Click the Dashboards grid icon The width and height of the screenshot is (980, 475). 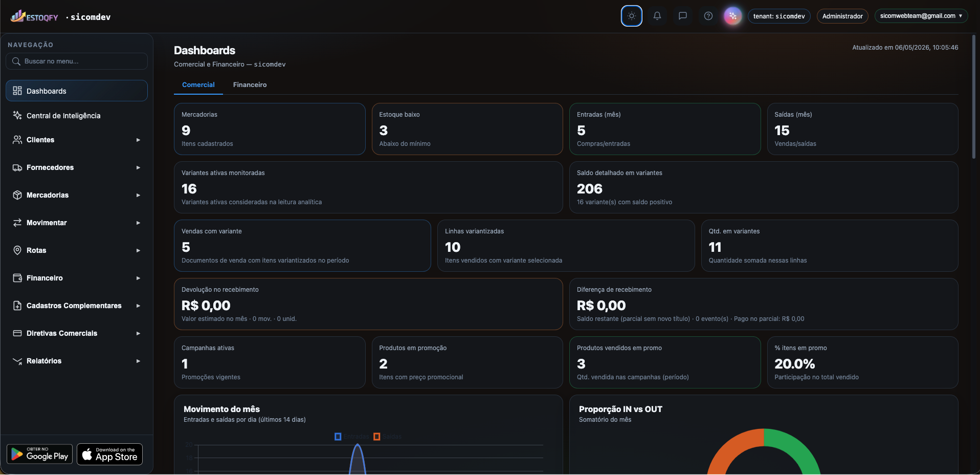point(17,91)
